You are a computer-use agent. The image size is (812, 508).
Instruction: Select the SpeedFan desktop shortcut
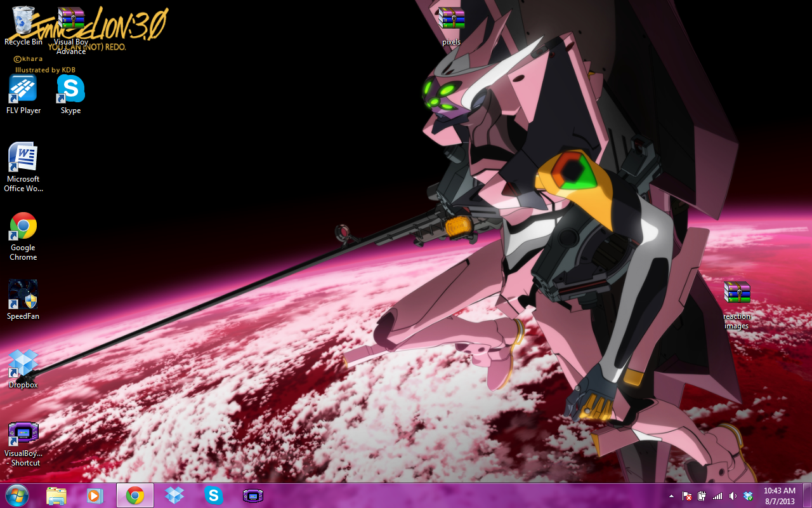coord(23,300)
